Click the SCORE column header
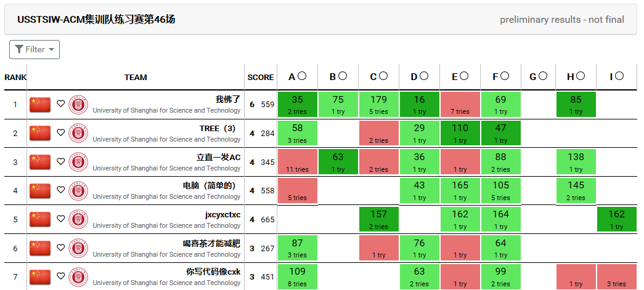This screenshot has width=644, height=290. tap(261, 78)
